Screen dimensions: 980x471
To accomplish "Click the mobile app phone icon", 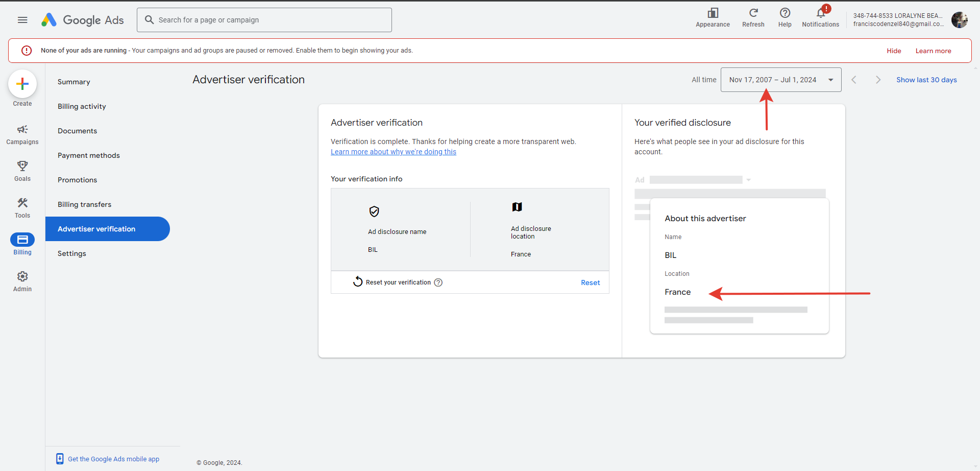I will click(x=60, y=459).
